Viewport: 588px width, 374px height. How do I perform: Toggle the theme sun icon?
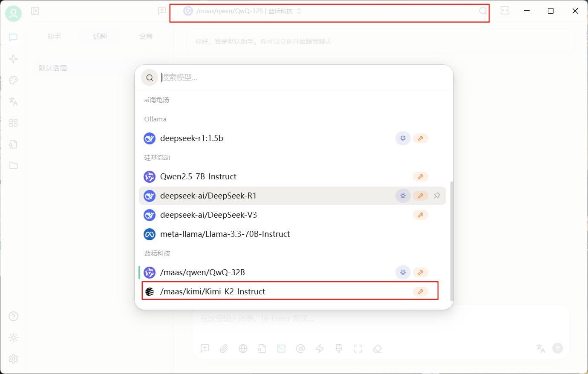click(13, 337)
